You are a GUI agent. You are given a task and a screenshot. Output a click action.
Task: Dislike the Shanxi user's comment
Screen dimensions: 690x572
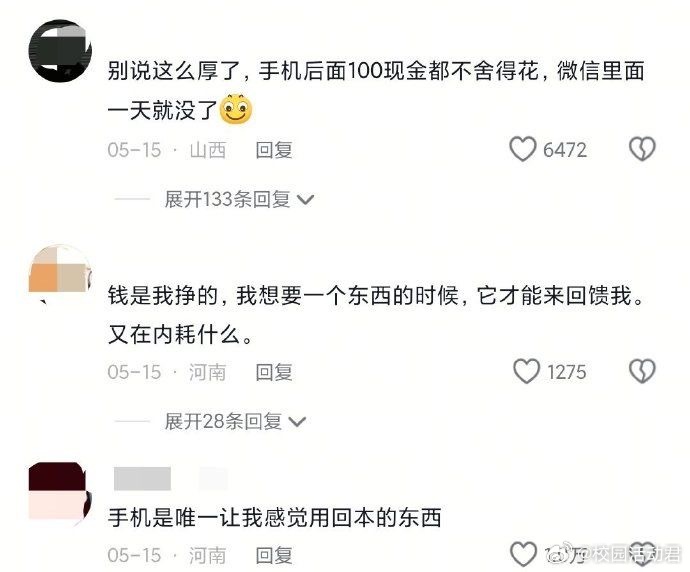(642, 149)
